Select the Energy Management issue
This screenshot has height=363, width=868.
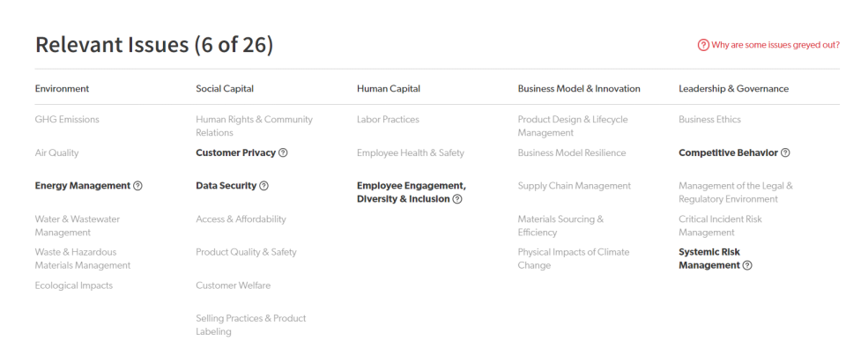(x=83, y=186)
